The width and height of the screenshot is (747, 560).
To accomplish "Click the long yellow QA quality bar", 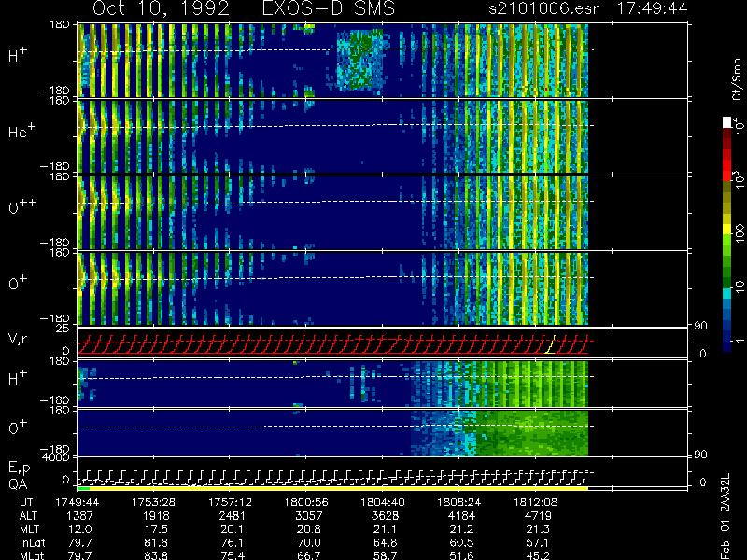I will 339,488.
